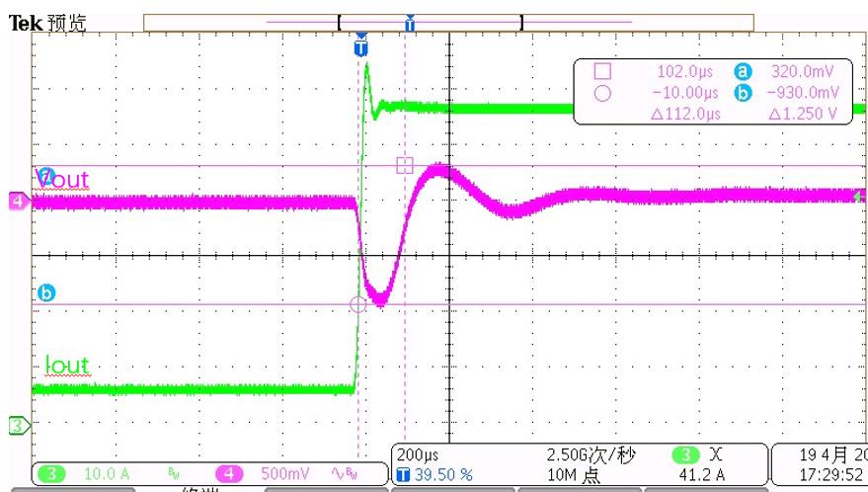
Task: Click the channel 3 ground reference marker
Action: (17, 426)
